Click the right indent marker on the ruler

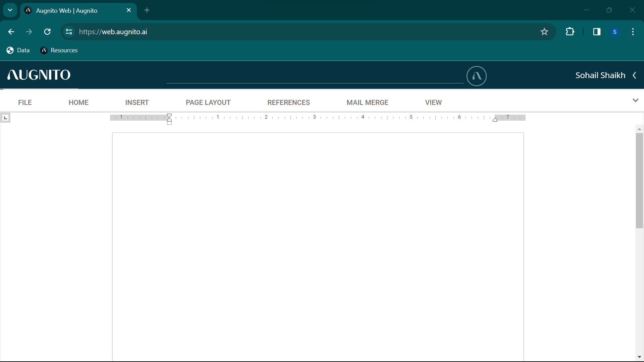pyautogui.click(x=495, y=120)
